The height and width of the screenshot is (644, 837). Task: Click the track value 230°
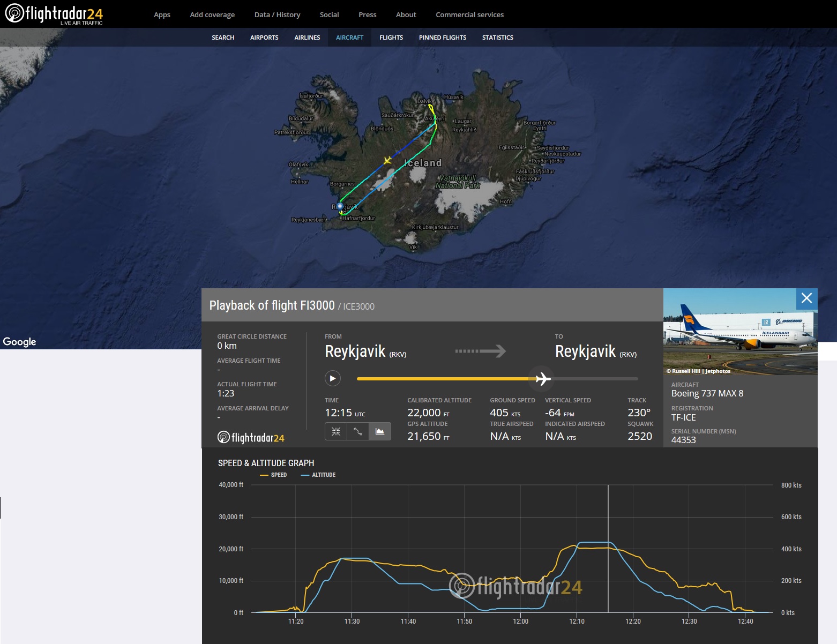(639, 413)
